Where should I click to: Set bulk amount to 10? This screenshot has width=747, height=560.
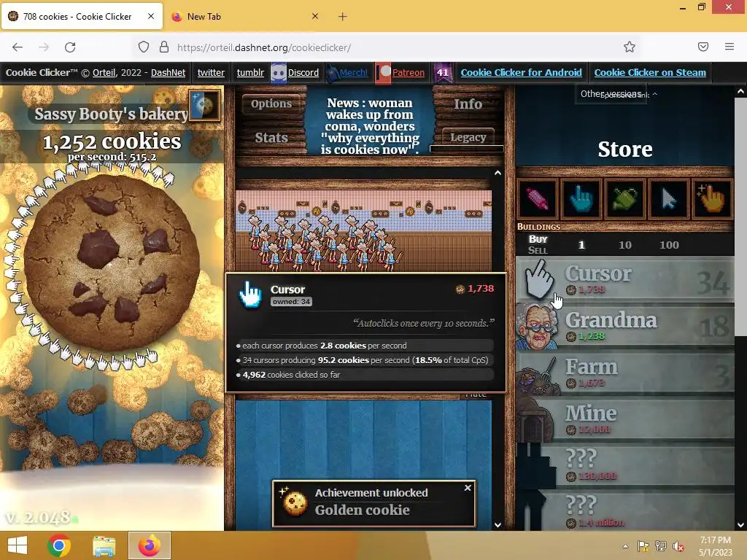[625, 245]
